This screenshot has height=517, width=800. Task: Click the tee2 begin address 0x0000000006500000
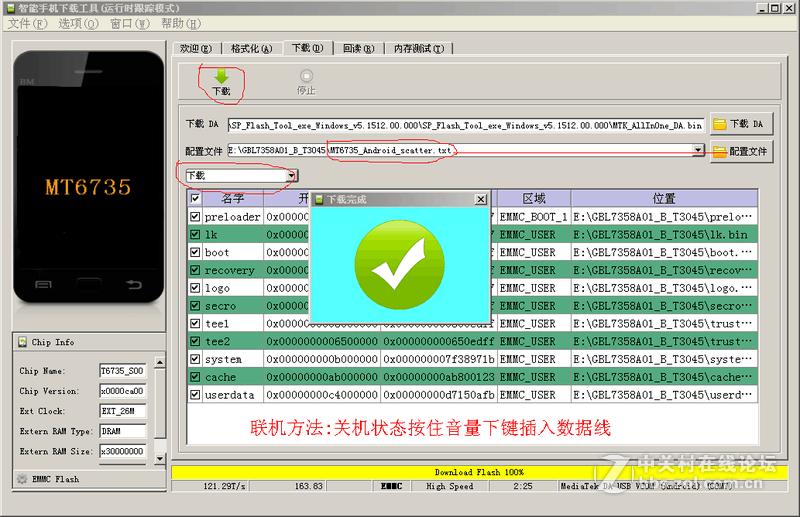322,341
